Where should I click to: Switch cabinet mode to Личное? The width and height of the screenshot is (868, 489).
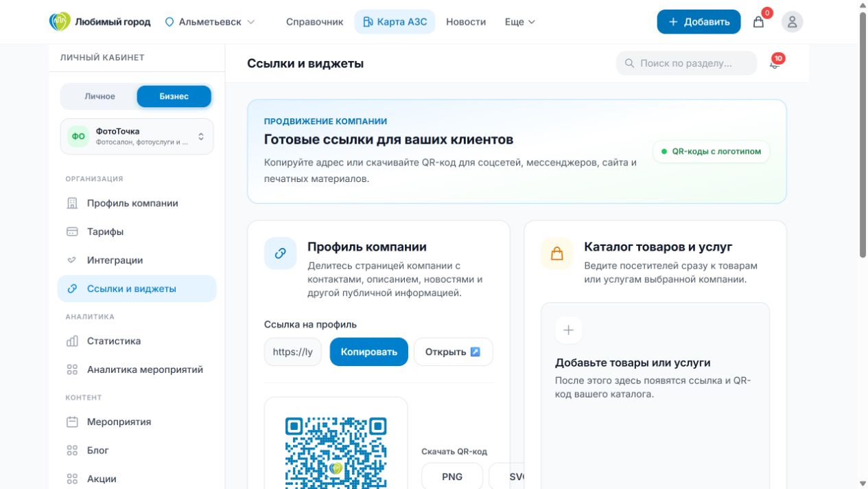click(99, 96)
